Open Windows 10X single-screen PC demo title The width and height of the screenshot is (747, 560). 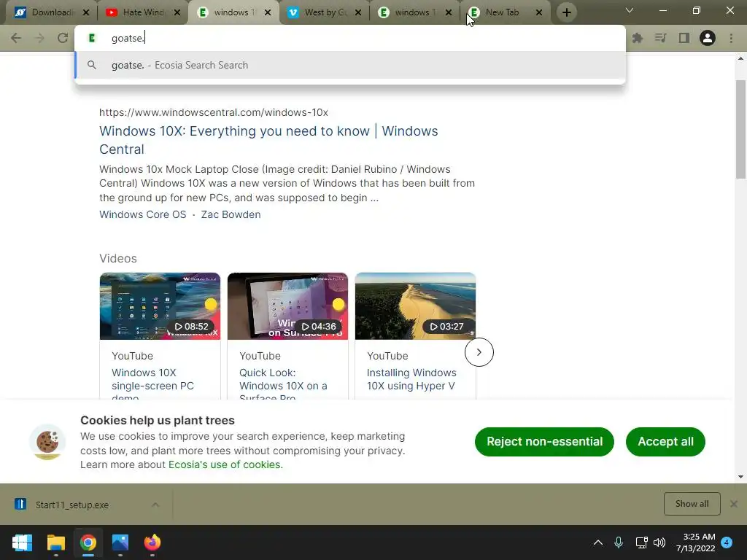point(152,384)
